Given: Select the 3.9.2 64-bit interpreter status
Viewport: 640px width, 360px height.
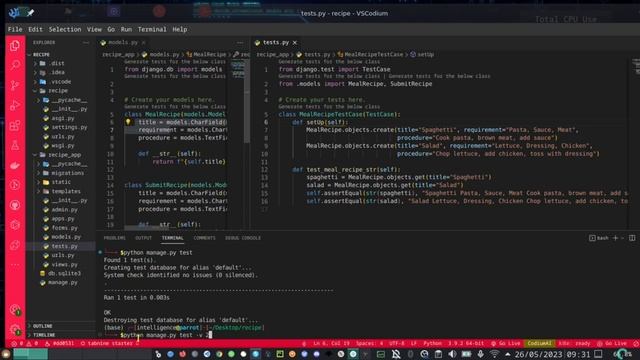Looking at the screenshot, I should tap(466, 343).
